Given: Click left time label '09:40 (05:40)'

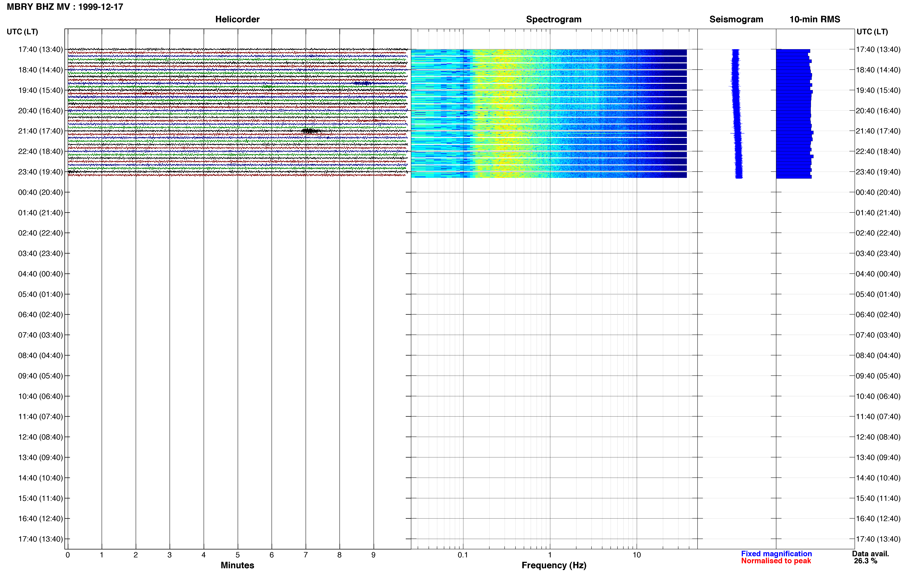Looking at the screenshot, I should pos(41,376).
